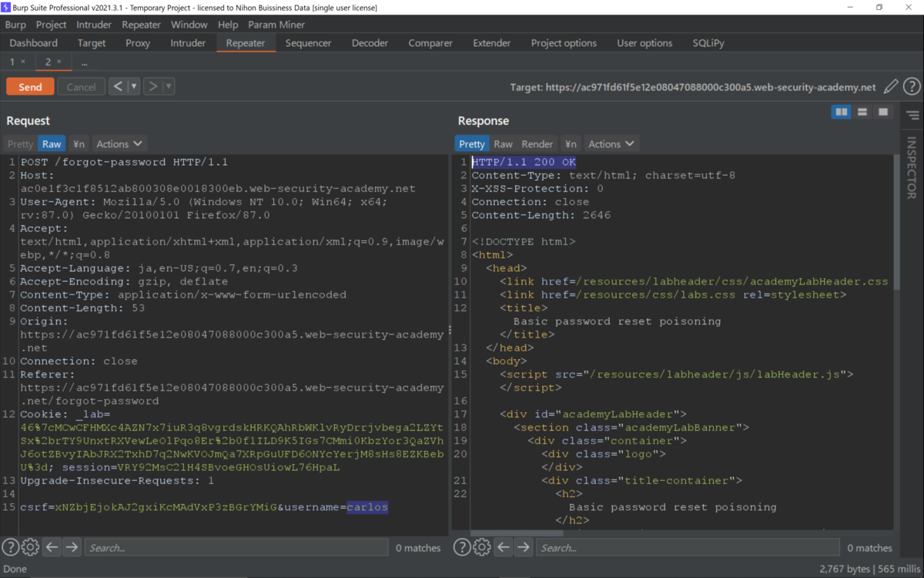Open the Project menu
Viewport: 924px width, 578px height.
click(x=52, y=25)
